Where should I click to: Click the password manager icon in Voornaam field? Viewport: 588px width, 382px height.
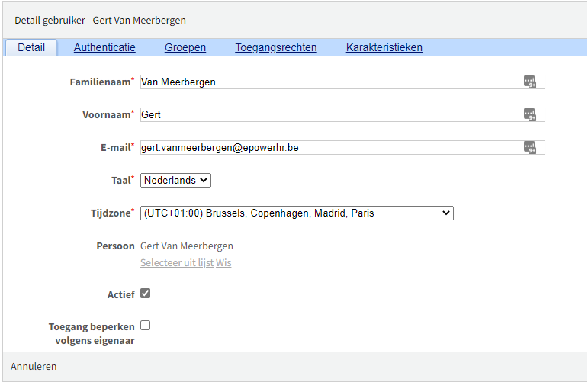[x=530, y=114]
